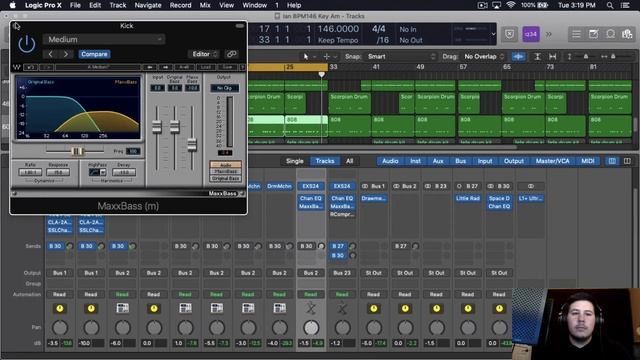
Task: Click the Freq value field
Action: [133, 151]
